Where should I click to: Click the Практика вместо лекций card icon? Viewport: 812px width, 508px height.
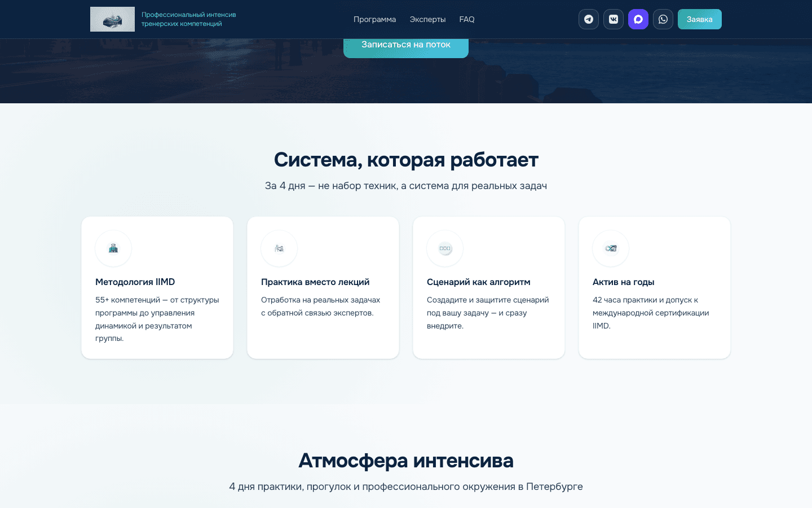[x=279, y=248]
